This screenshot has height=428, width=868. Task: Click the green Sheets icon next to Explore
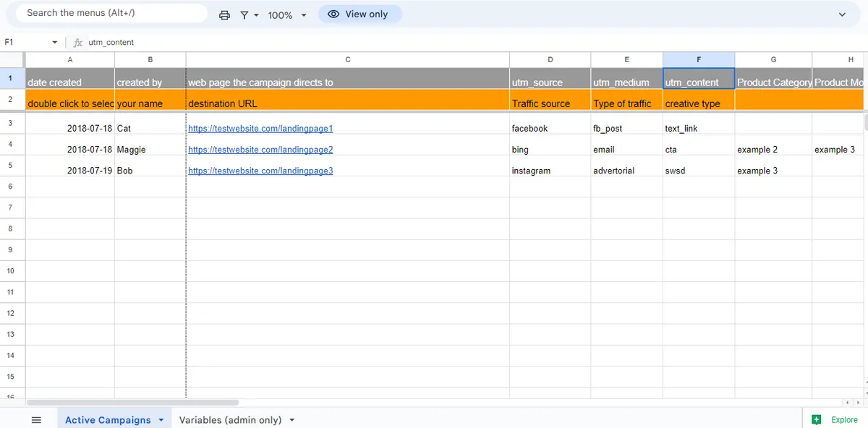(815, 419)
